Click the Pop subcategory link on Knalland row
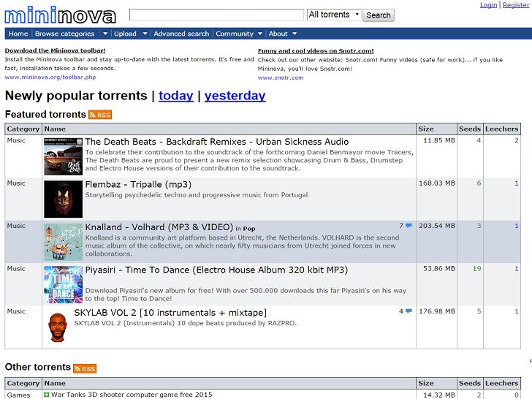 click(x=249, y=228)
